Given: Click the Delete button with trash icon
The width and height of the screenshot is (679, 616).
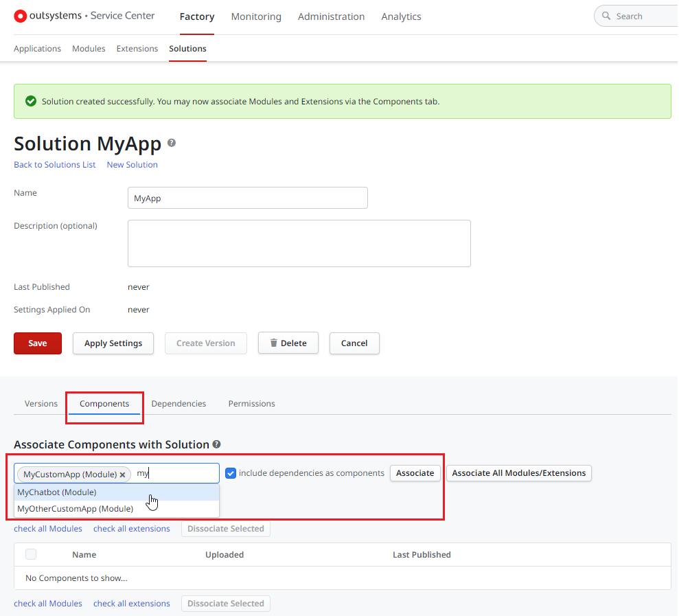Looking at the screenshot, I should 288,343.
